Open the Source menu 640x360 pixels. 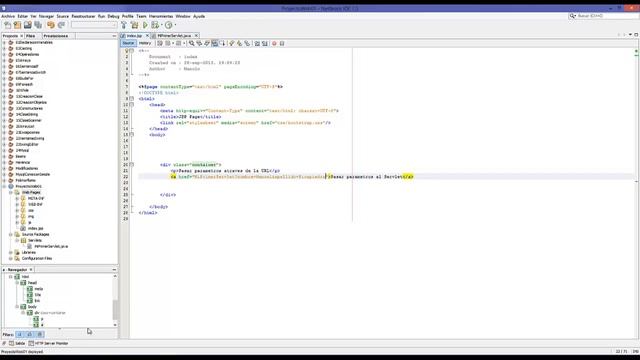point(62,16)
